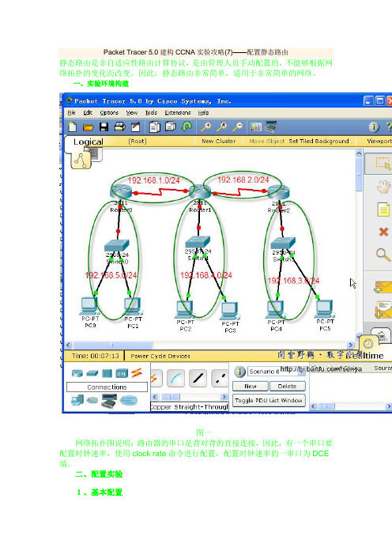392x555 pixels.
Task: Click the Router0 device in topology
Action: tap(122, 193)
